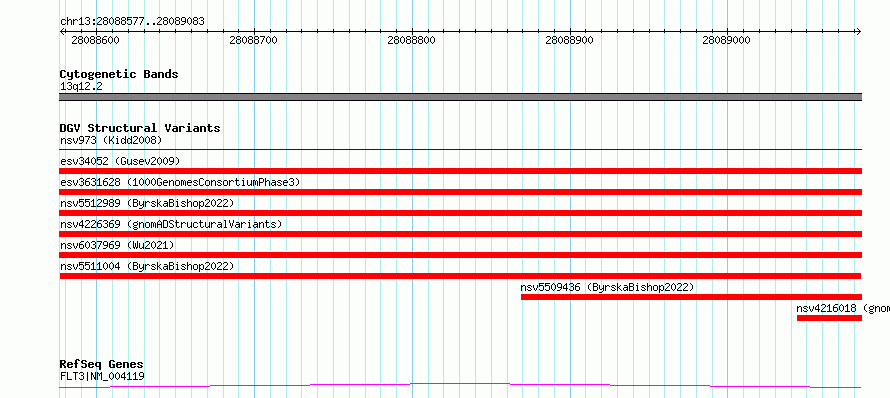Open nsv5509436 (ByrskaBishop2022) variant label

607,287
